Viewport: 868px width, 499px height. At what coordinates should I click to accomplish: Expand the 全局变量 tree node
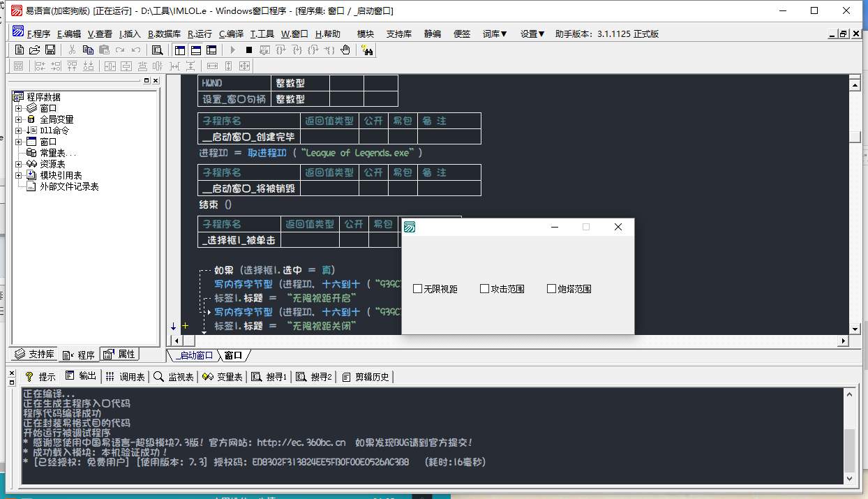pyautogui.click(x=19, y=119)
